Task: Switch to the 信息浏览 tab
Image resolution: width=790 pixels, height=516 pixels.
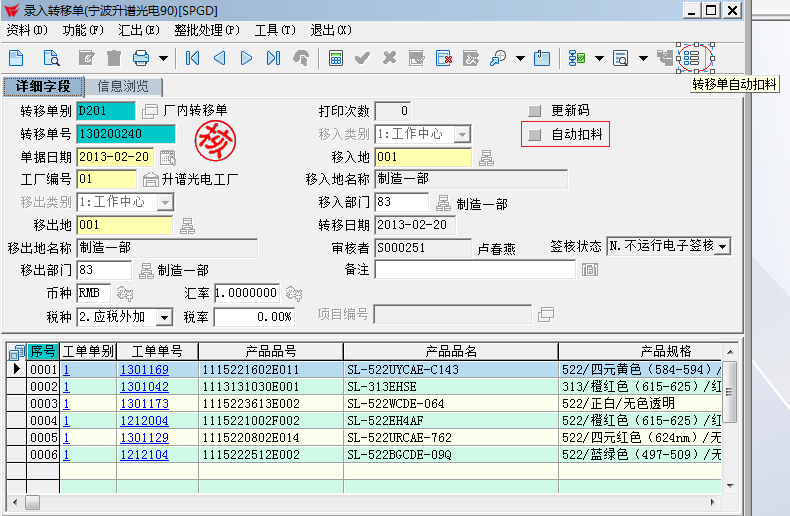Action: tap(123, 87)
